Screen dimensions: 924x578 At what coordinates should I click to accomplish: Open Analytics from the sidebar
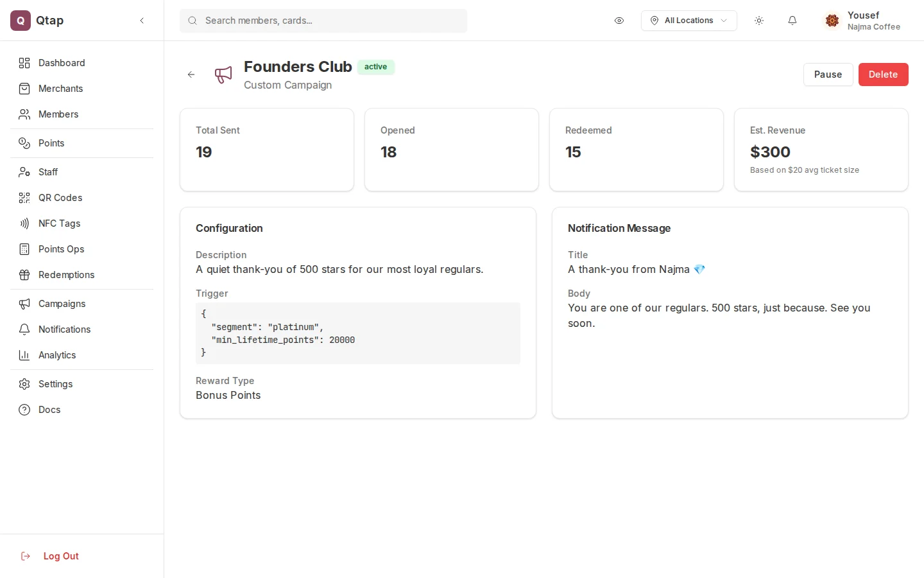(x=82, y=355)
